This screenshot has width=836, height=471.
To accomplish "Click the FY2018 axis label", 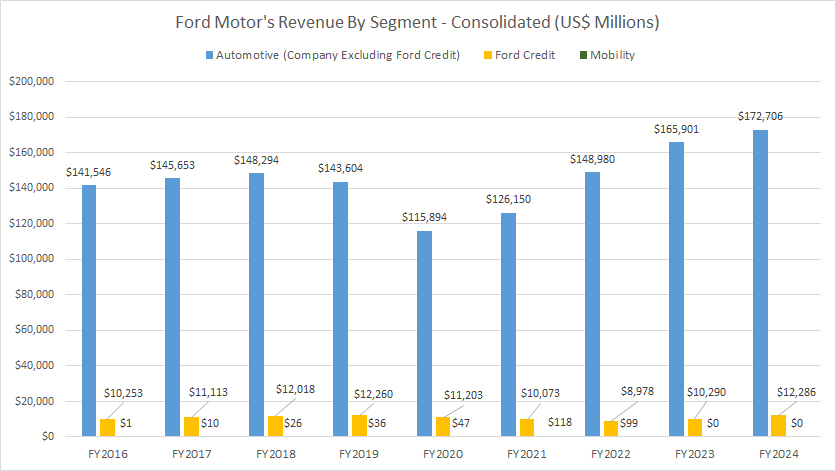I will click(276, 454).
